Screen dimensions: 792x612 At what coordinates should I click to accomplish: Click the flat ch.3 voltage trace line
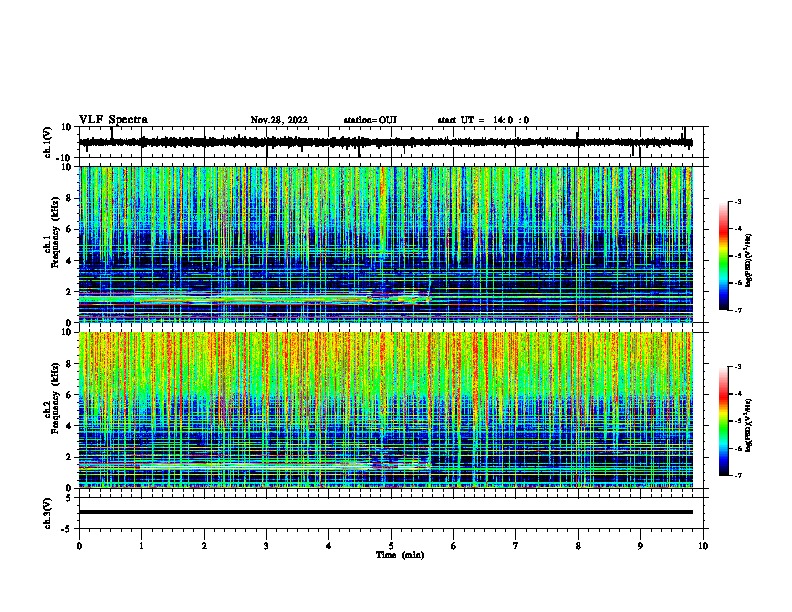tap(386, 512)
